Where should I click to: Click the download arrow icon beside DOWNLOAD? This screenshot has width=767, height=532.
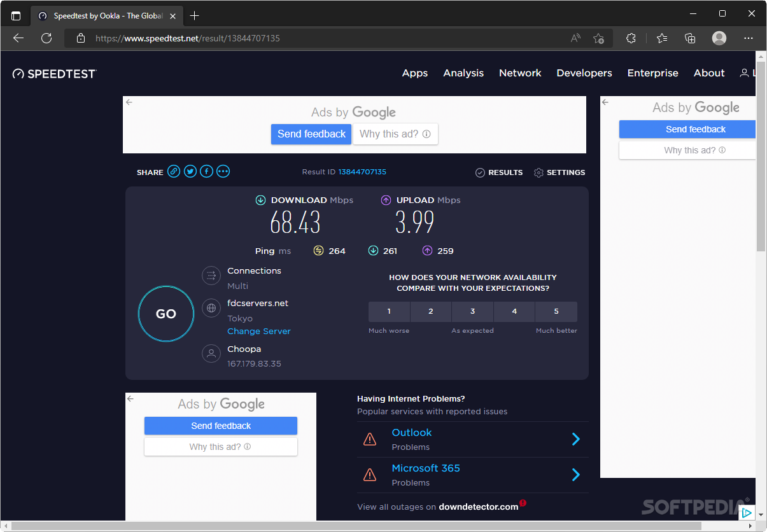pyautogui.click(x=260, y=200)
